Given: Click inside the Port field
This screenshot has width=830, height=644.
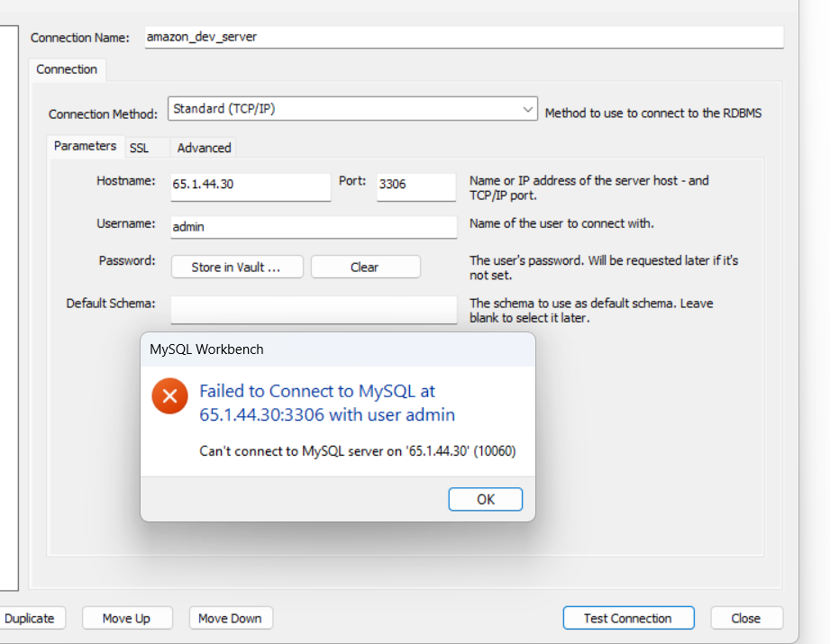Looking at the screenshot, I should [415, 184].
